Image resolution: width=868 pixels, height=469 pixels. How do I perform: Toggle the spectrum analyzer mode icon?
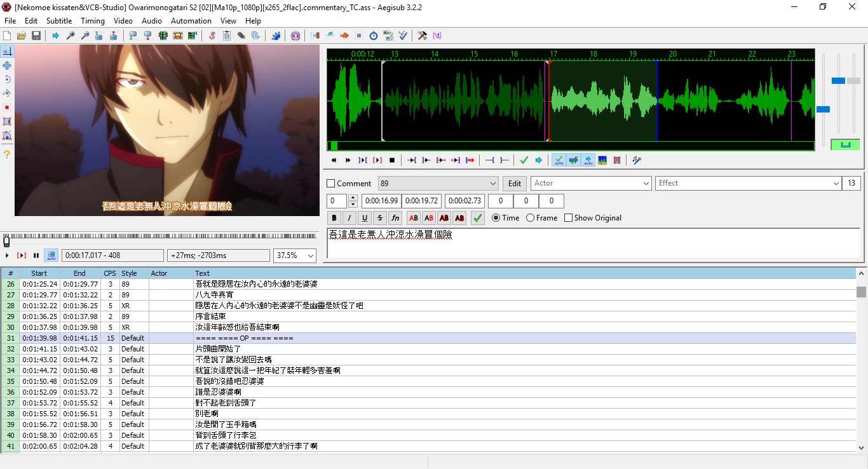[x=602, y=160]
